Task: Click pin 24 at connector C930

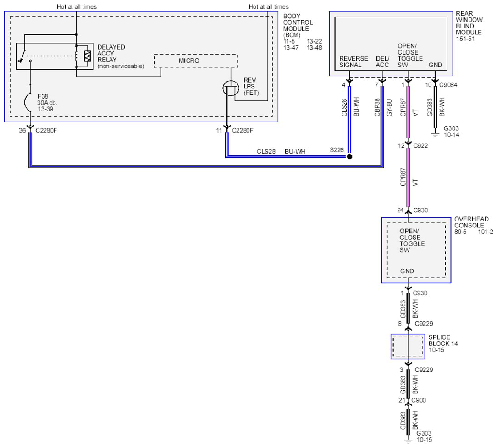Action: coord(400,210)
